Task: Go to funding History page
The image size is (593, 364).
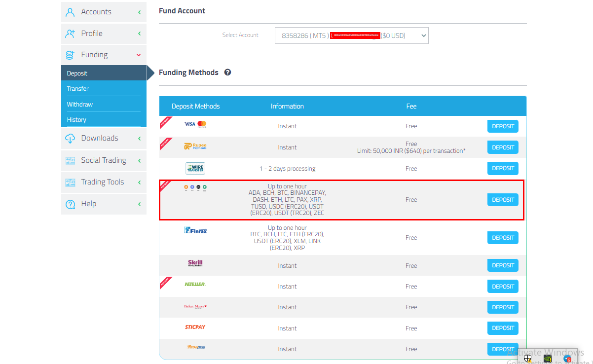Action: [x=76, y=120]
